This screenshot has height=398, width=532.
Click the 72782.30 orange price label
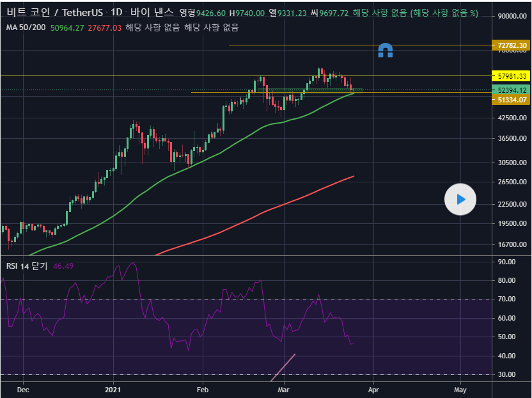click(x=512, y=45)
